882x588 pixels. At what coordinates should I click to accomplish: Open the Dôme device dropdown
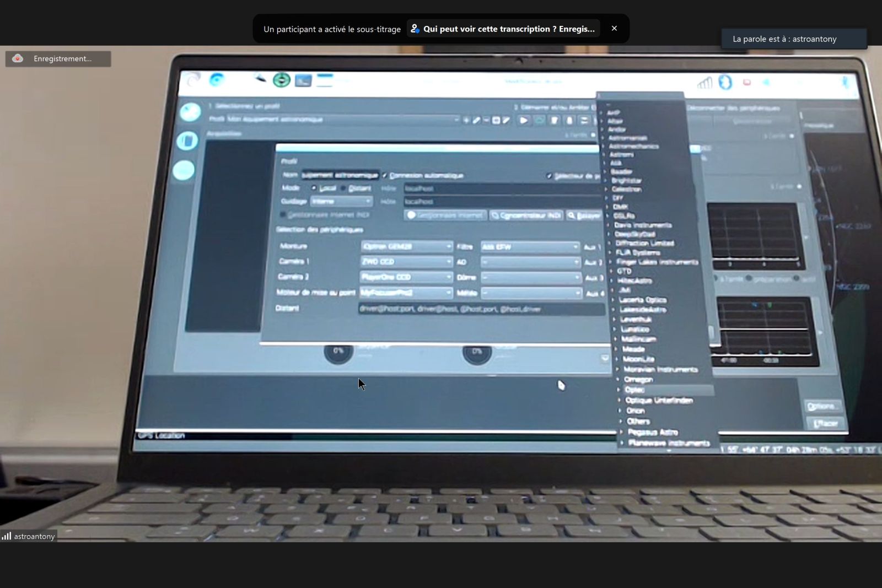(531, 278)
